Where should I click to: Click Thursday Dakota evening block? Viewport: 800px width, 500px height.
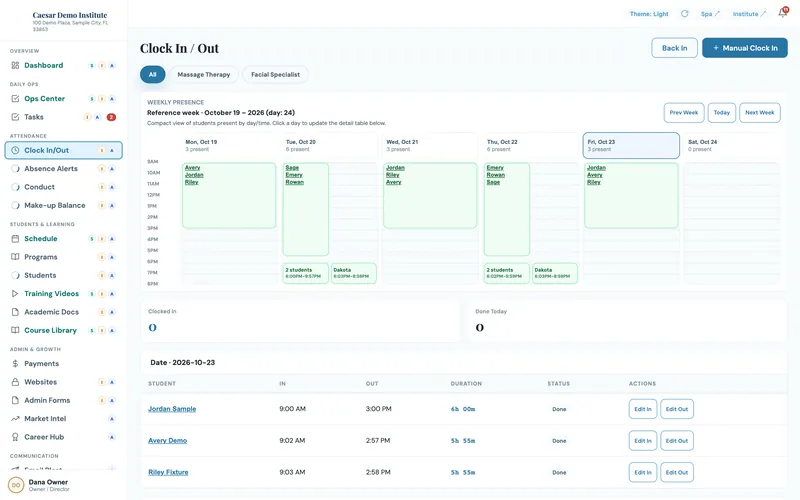click(555, 273)
